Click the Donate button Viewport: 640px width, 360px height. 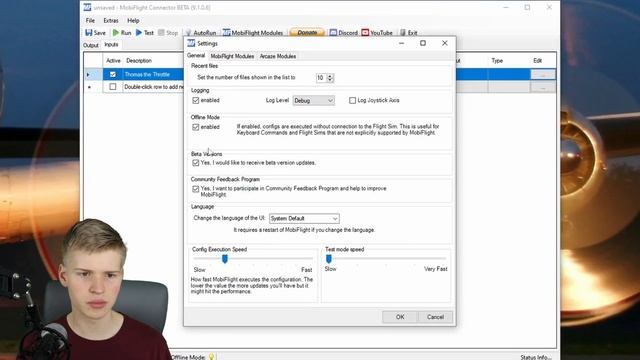pyautogui.click(x=307, y=33)
